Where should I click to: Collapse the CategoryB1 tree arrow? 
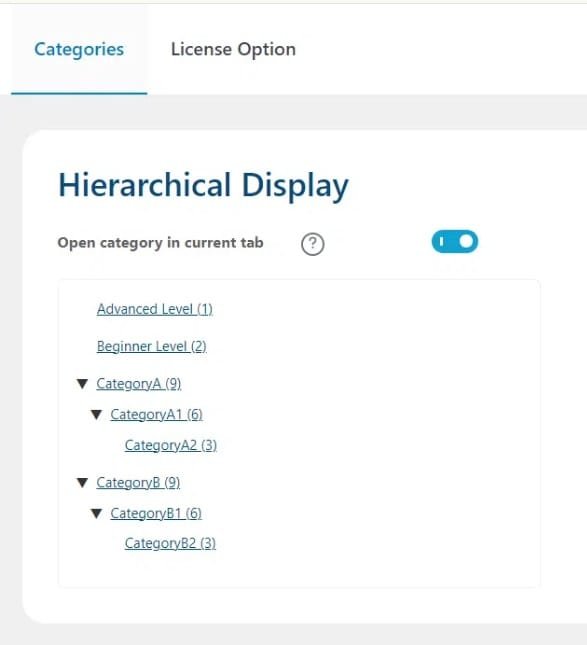(x=96, y=513)
